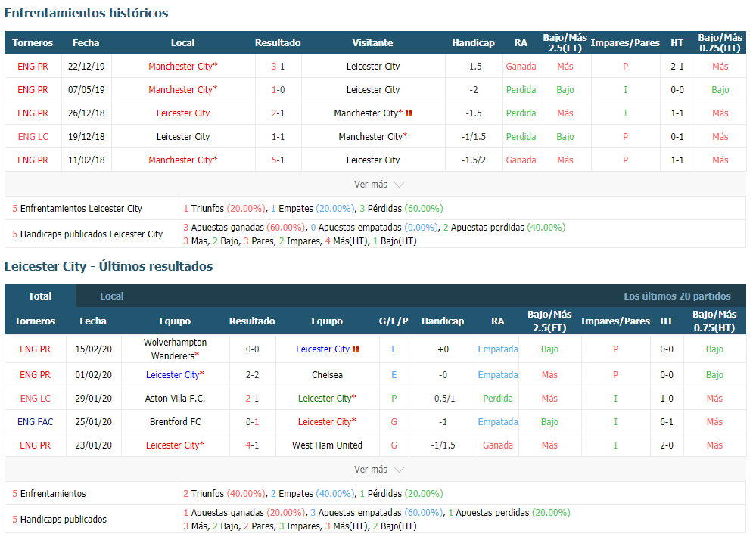Open Leicester City local link in 26/12/18 row
This screenshot has height=537, width=756.
point(182,113)
